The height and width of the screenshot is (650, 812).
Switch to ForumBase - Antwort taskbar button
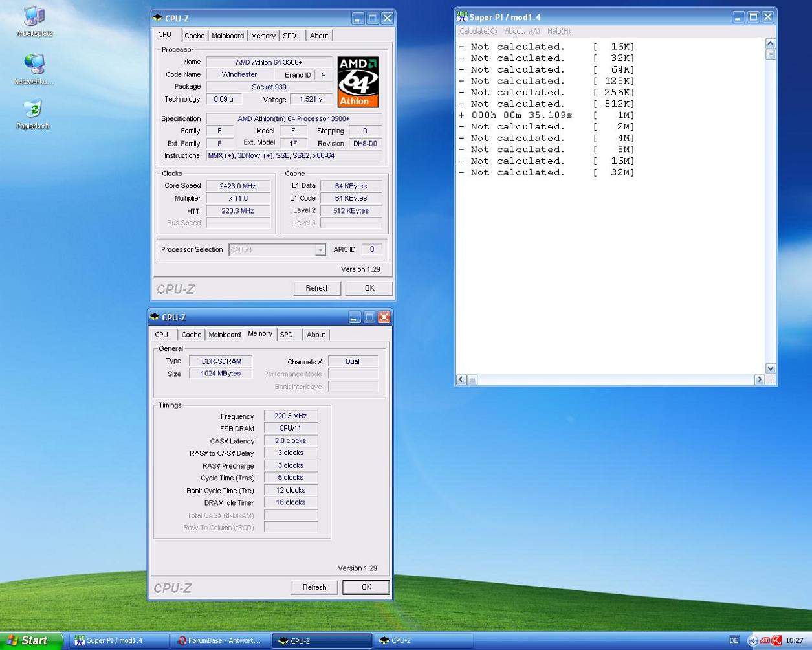[221, 640]
